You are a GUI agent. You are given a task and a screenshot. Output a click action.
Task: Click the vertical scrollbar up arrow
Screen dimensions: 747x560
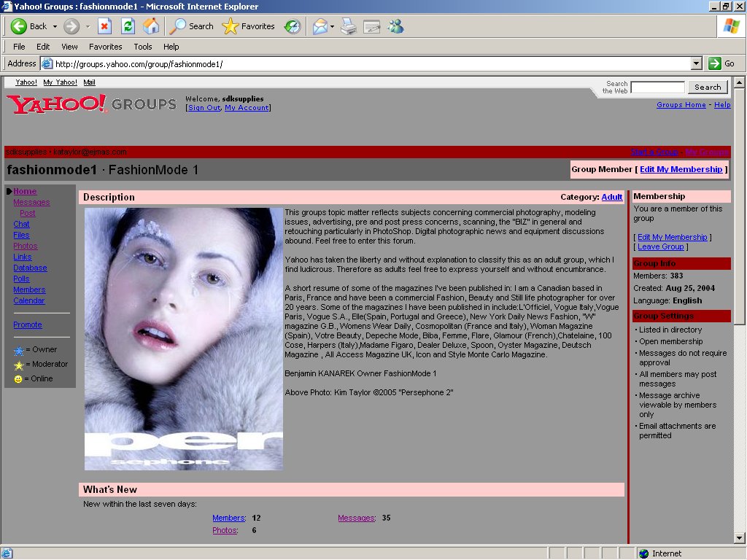[x=740, y=82]
